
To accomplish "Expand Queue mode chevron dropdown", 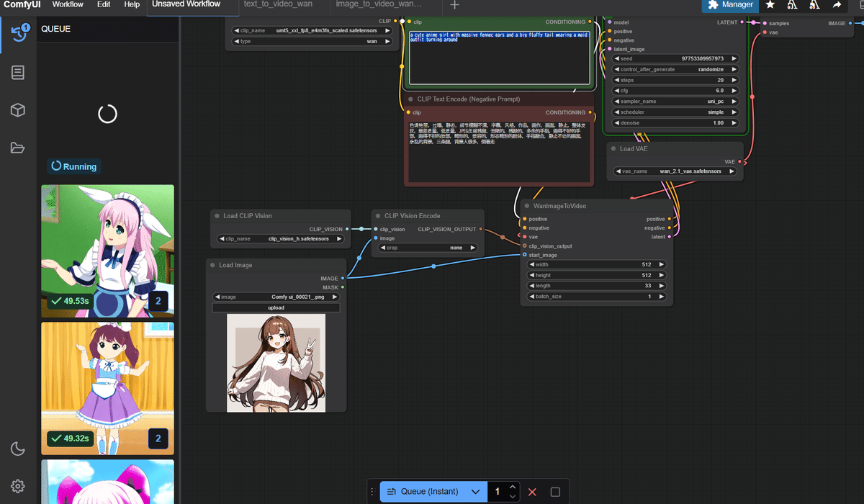I will click(475, 492).
